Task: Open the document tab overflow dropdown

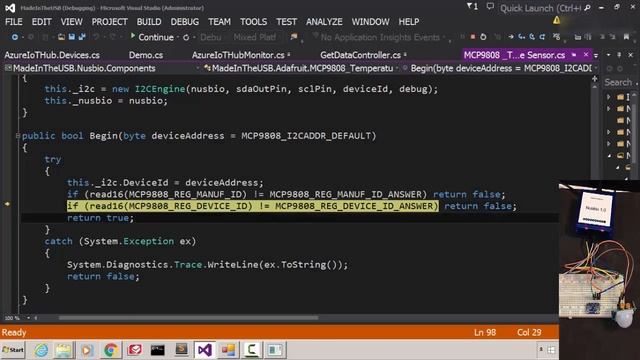Action: tap(596, 55)
